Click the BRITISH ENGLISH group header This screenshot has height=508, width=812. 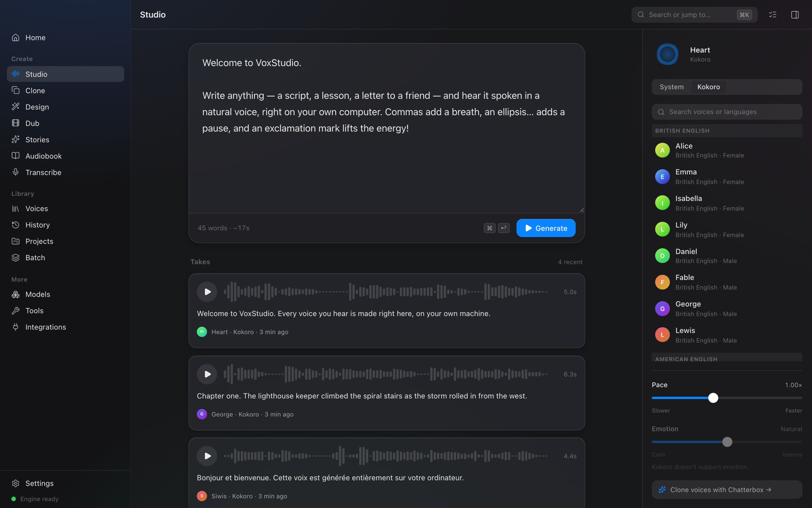[727, 130]
